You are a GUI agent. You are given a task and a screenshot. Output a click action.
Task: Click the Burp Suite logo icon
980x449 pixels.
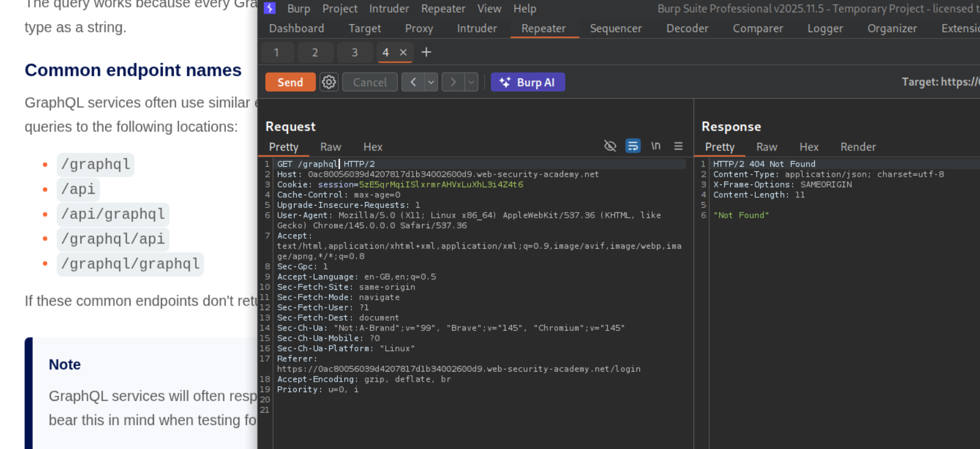coord(270,8)
